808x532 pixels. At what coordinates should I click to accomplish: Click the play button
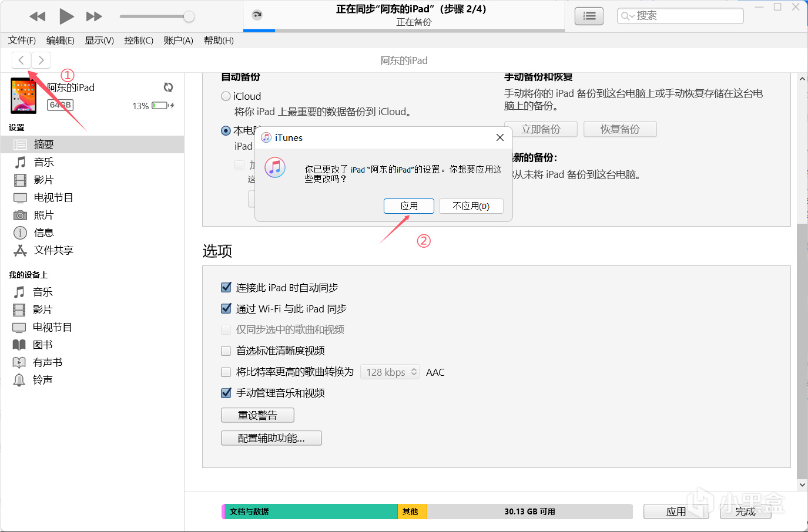point(66,16)
